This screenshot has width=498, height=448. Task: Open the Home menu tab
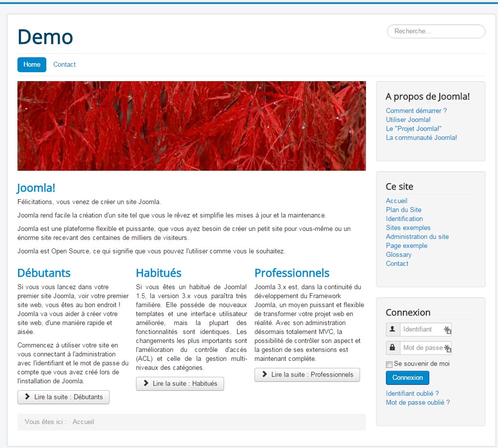pyautogui.click(x=32, y=64)
